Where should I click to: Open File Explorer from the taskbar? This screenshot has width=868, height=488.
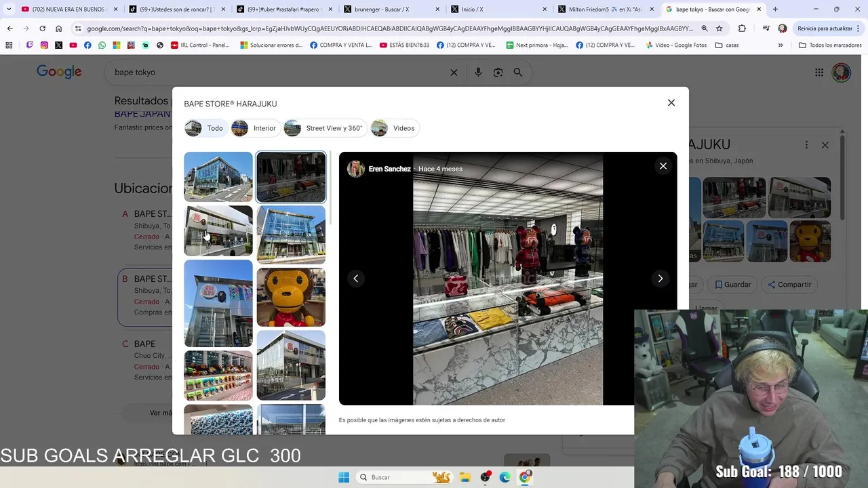coord(465,477)
